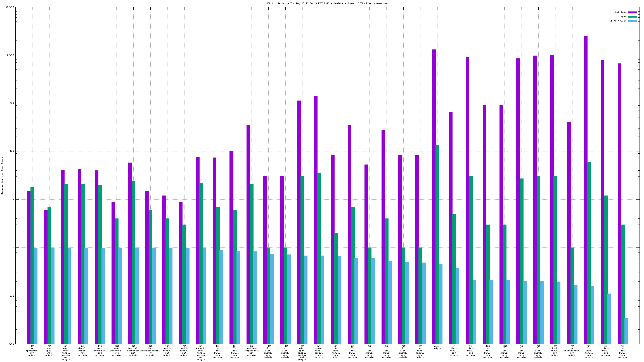Click the green Spam legend swatch

point(632,16)
